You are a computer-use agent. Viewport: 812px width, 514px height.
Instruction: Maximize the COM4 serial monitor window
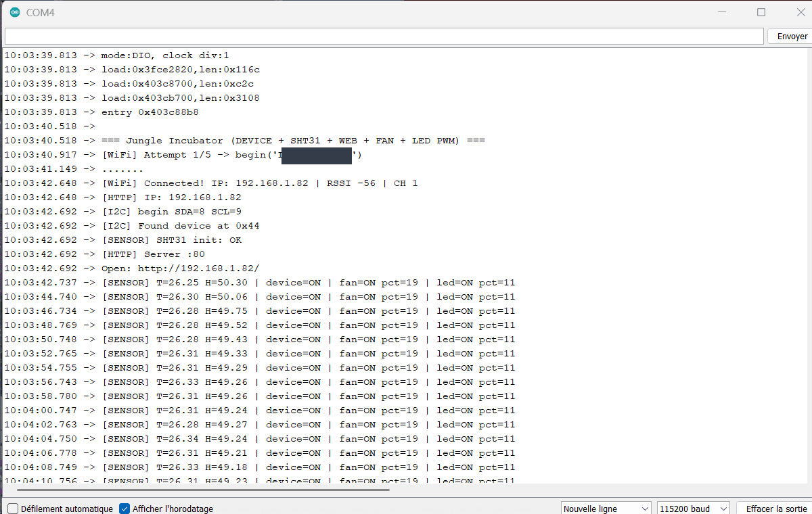pyautogui.click(x=761, y=12)
